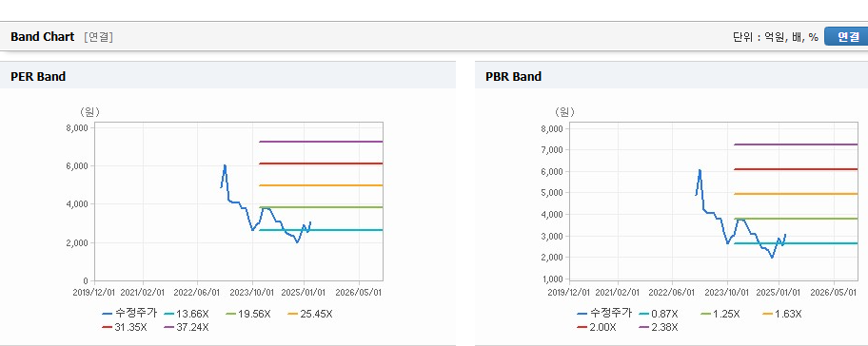Click 1,000 y-axis label in PBR chart
Image resolution: width=868 pixels, height=346 pixels.
pyautogui.click(x=552, y=279)
